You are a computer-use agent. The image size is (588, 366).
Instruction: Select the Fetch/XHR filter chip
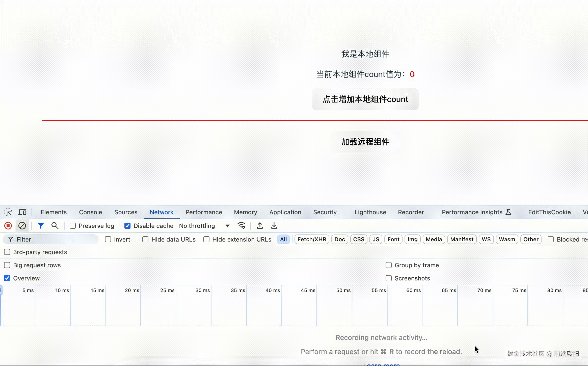(x=312, y=239)
